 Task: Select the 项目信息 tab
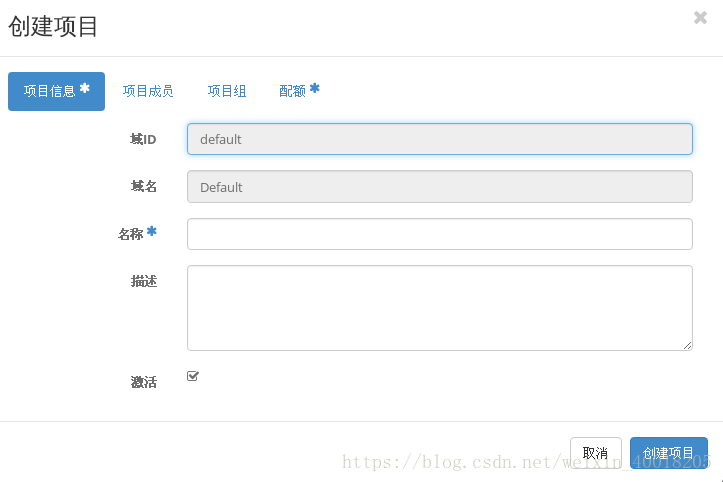click(56, 91)
